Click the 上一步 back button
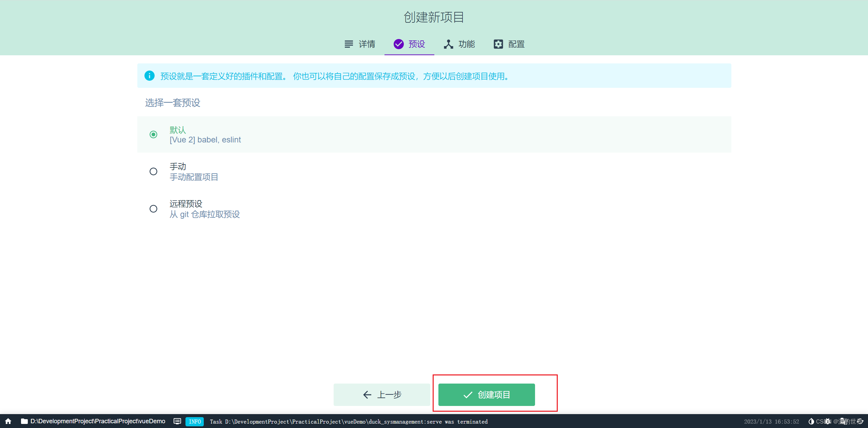Screen dimensions: 868x428 tap(382, 395)
